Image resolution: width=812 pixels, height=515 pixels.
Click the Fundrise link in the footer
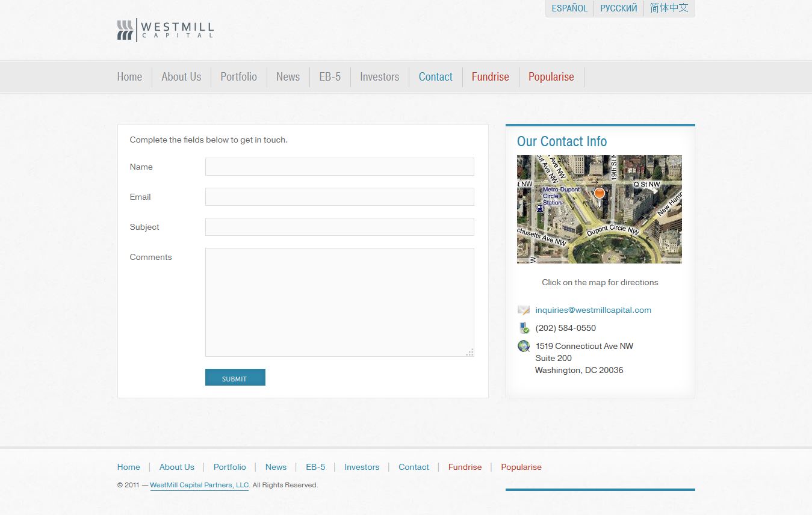pos(465,467)
